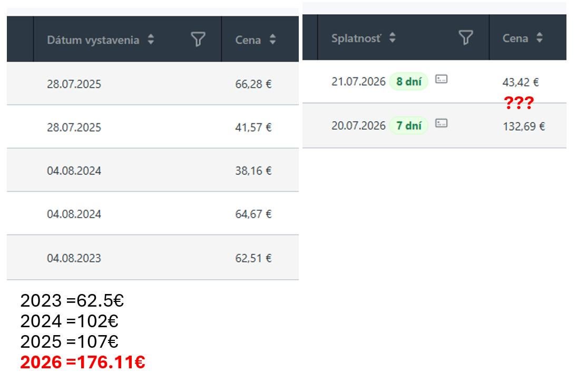Select row with price 66,28 €
577x392 pixels.
coord(153,84)
